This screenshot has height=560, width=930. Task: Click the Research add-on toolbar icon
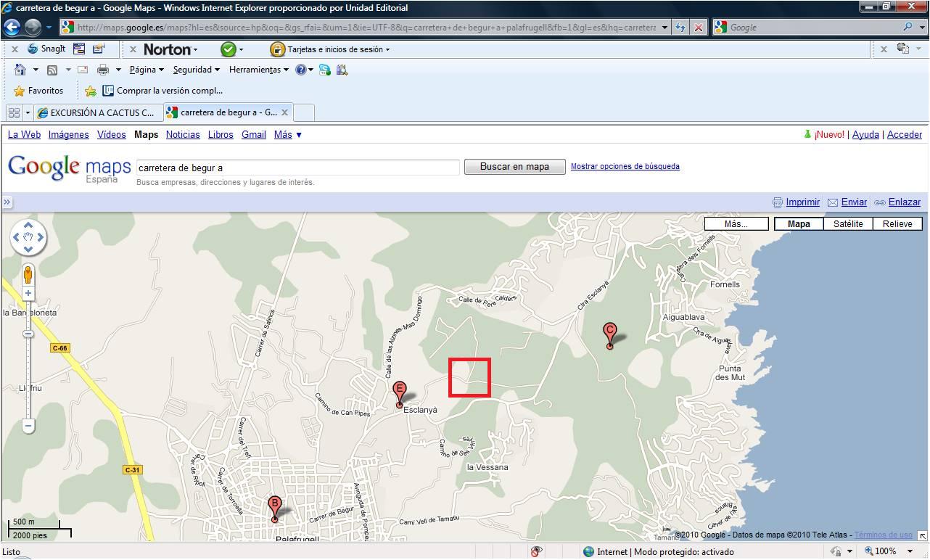[x=342, y=70]
